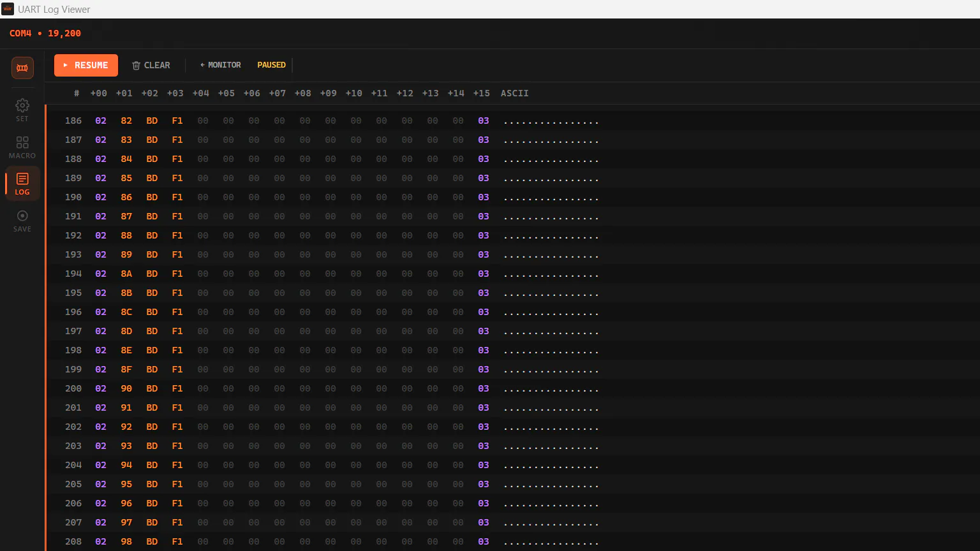Select row number 190
This screenshot has height=551, width=980.
73,197
